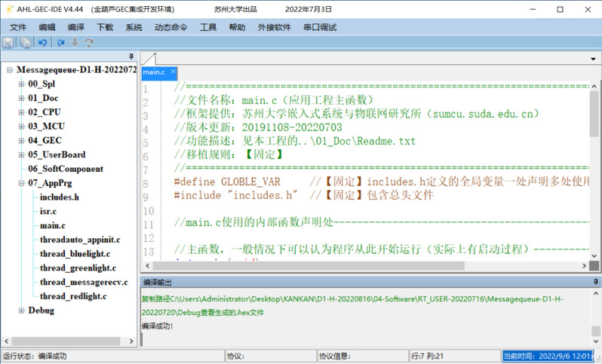Open the 串口调试 serial debug menu

(319, 27)
